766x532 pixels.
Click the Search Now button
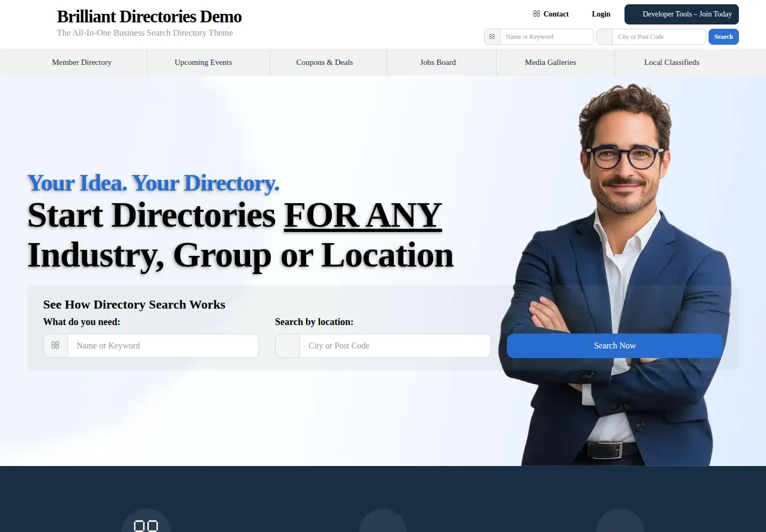[x=615, y=346]
